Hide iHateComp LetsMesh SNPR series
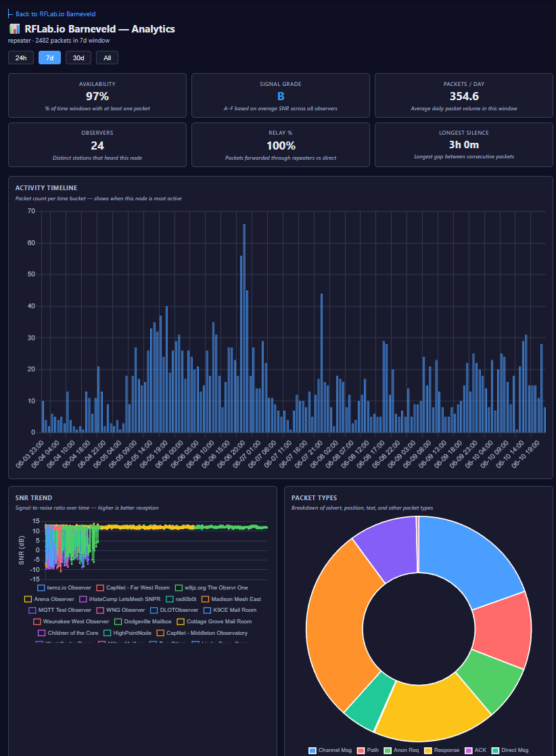Viewport: 556px width, 756px height. coord(120,599)
